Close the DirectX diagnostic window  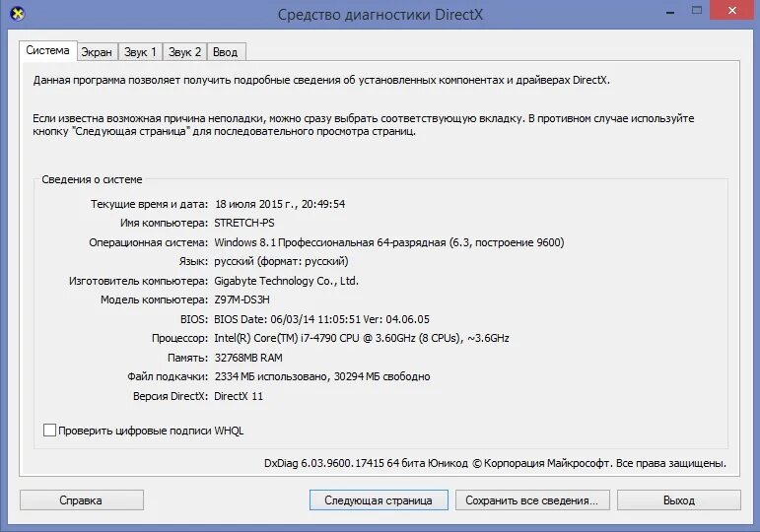(x=731, y=10)
